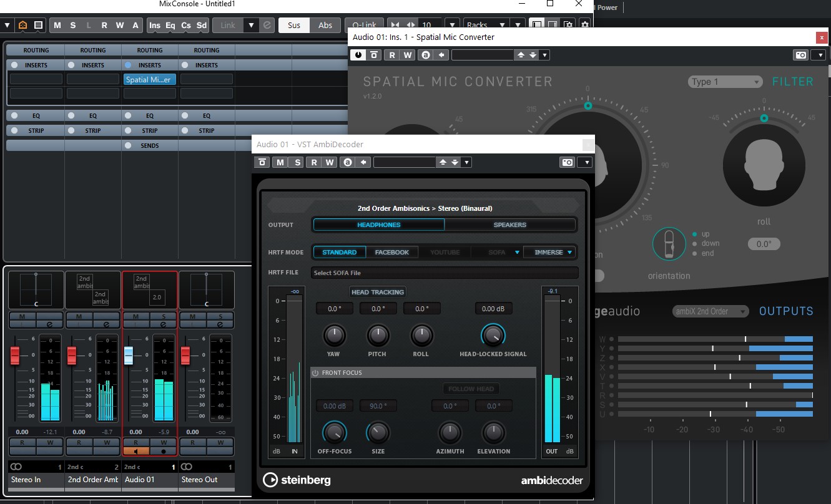
Task: Switch to the HEADPHONES output tab
Action: coord(378,225)
